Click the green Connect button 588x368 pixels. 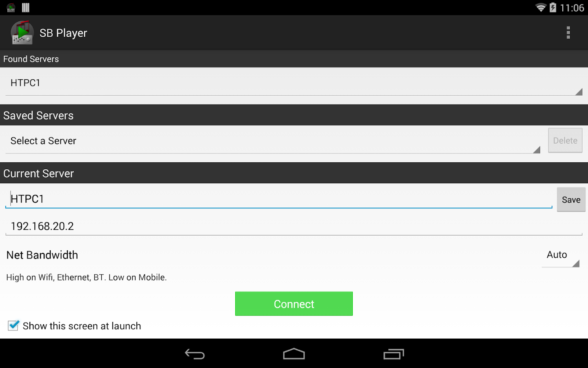[x=294, y=304]
